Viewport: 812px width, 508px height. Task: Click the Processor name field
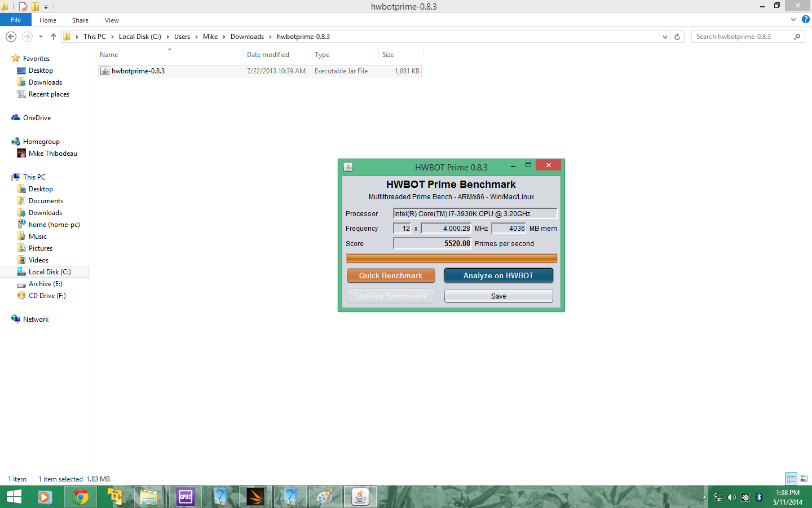475,213
